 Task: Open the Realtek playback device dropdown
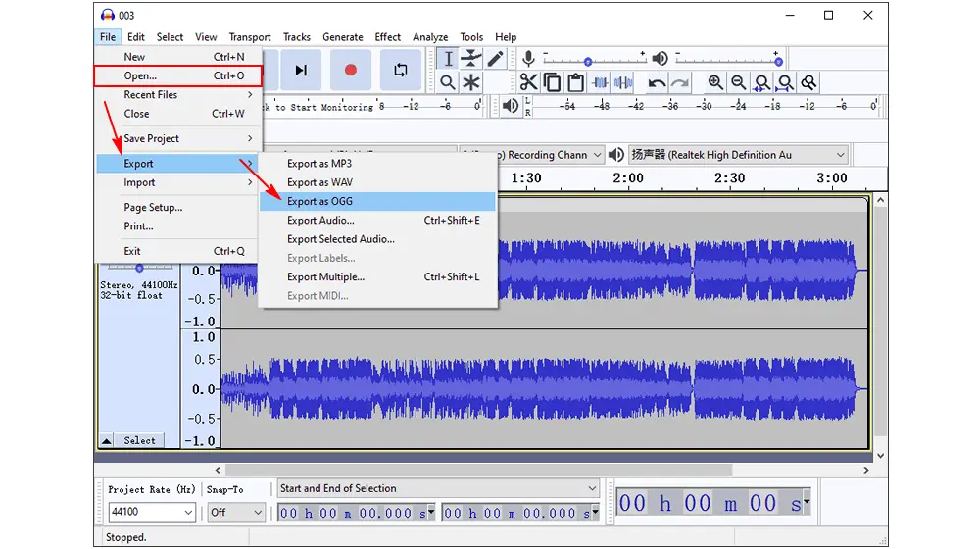(x=738, y=155)
